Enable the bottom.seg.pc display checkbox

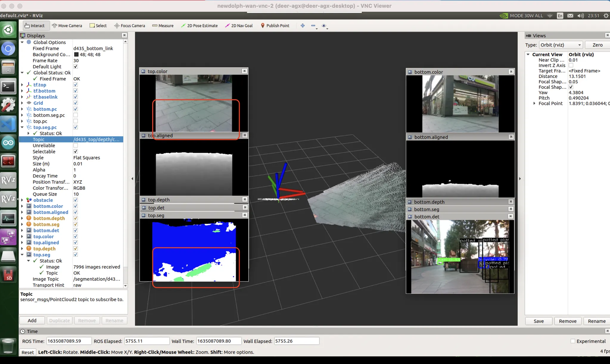pyautogui.click(x=76, y=115)
